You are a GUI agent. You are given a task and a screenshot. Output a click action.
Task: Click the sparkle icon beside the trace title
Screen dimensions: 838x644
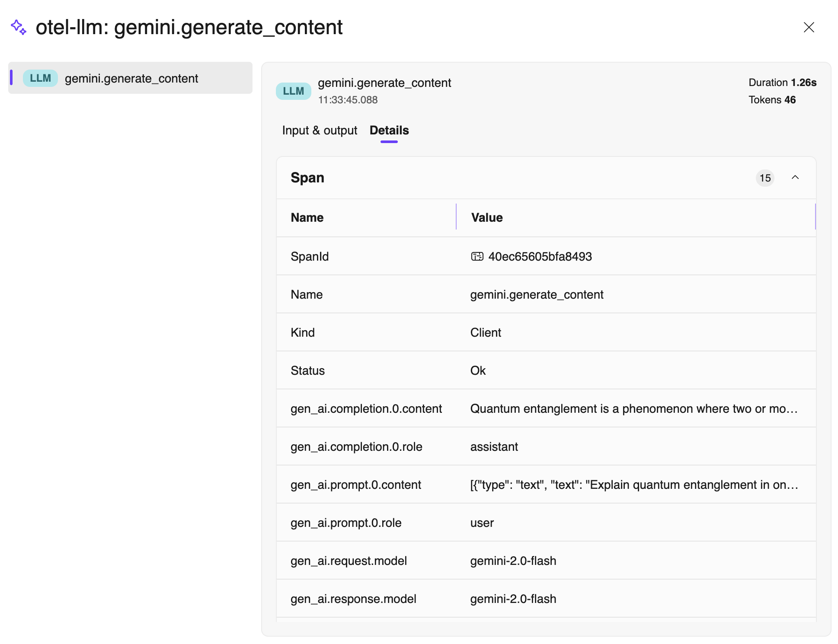click(19, 27)
